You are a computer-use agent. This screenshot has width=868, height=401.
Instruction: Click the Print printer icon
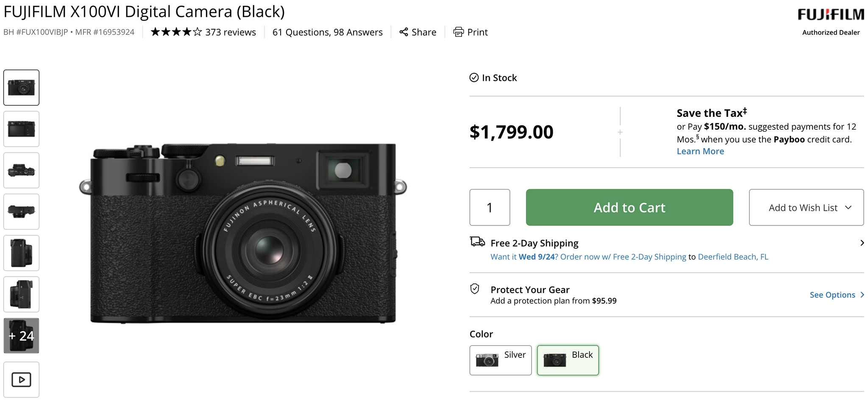[458, 32]
